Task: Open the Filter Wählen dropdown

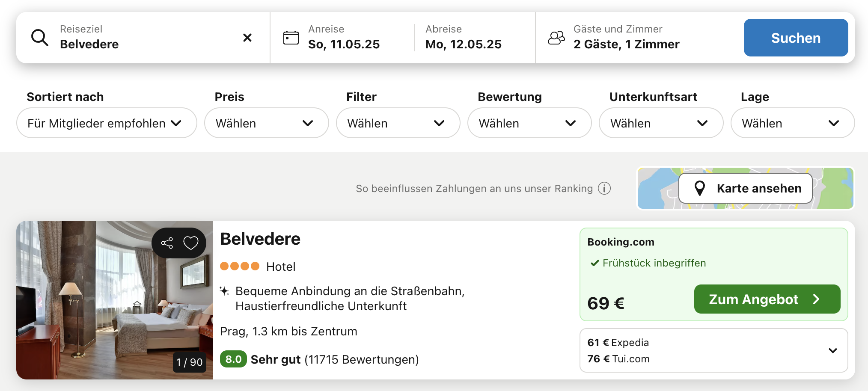Action: pos(398,123)
